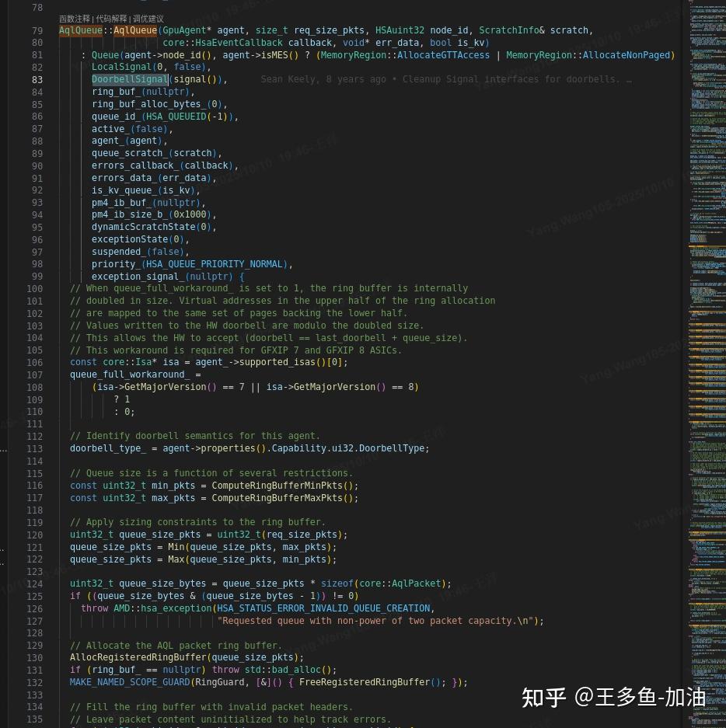This screenshot has width=726, height=728.
Task: Click HSA_STATUS_ERROR_INVALID_QUEUE_CREATION constant
Action: click(323, 608)
